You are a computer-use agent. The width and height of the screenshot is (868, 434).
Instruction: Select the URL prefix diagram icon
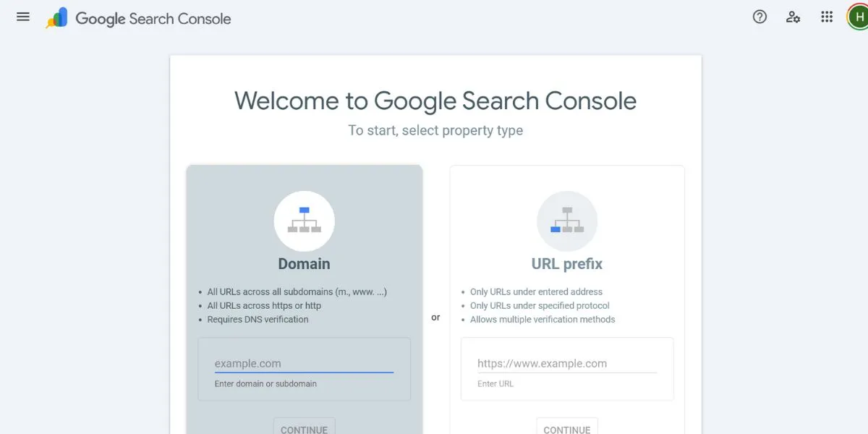[x=567, y=221]
